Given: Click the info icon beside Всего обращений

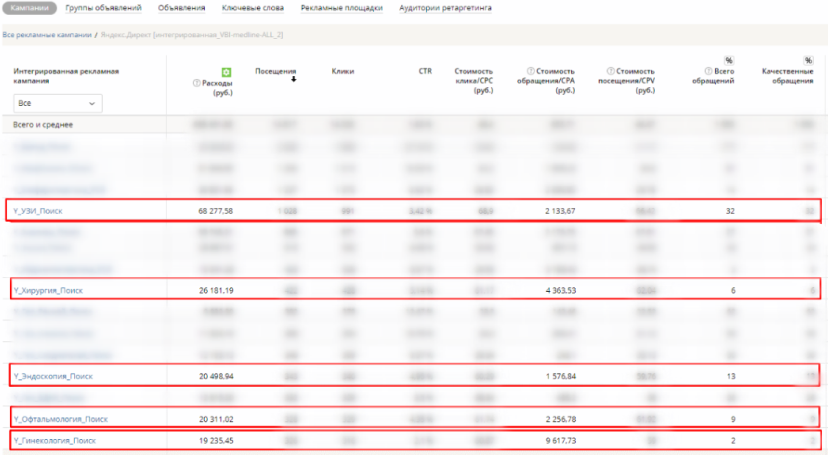Looking at the screenshot, I should [708, 71].
